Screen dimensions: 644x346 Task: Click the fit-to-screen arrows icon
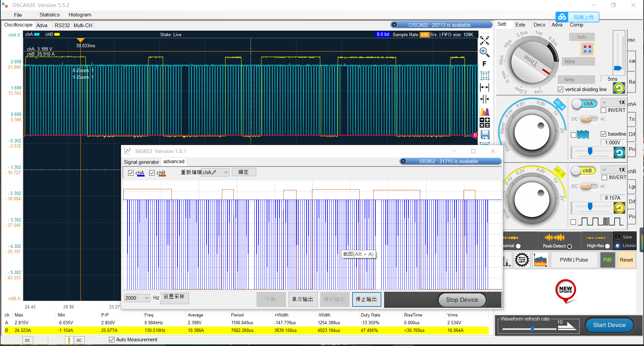click(484, 41)
